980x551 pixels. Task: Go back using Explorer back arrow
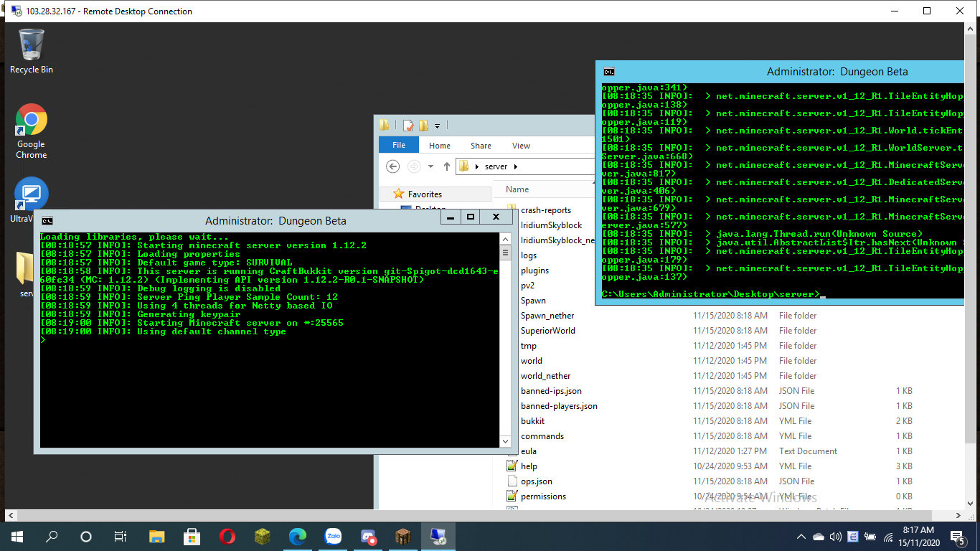(392, 166)
